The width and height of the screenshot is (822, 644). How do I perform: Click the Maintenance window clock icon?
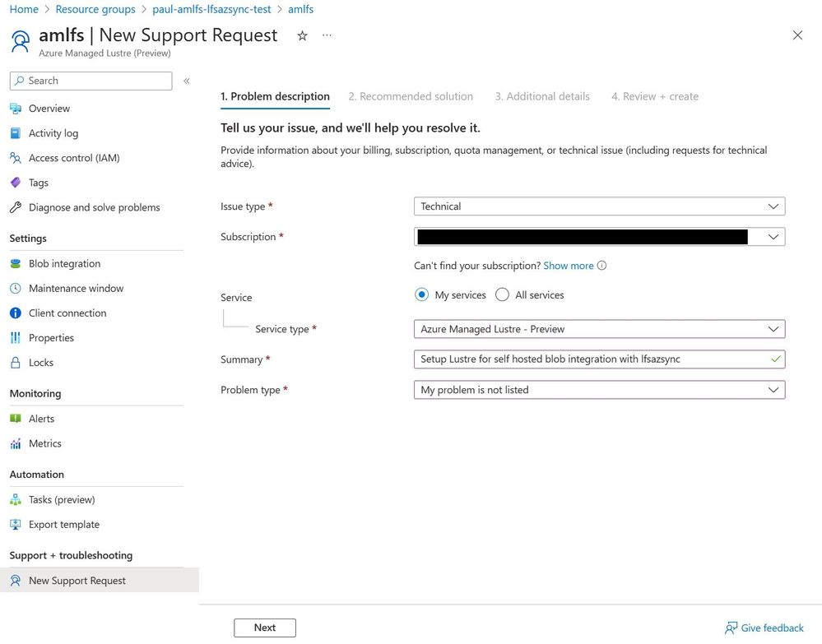click(x=16, y=288)
